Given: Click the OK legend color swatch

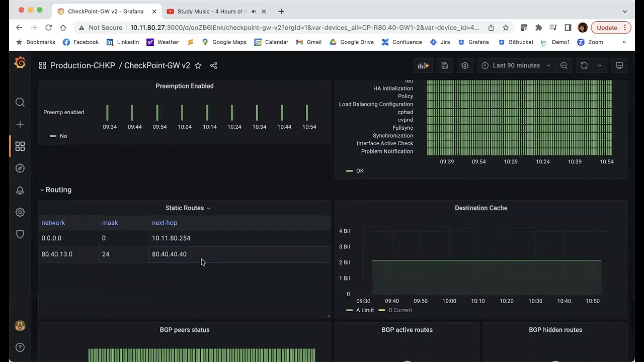Looking at the screenshot, I should tap(349, 171).
